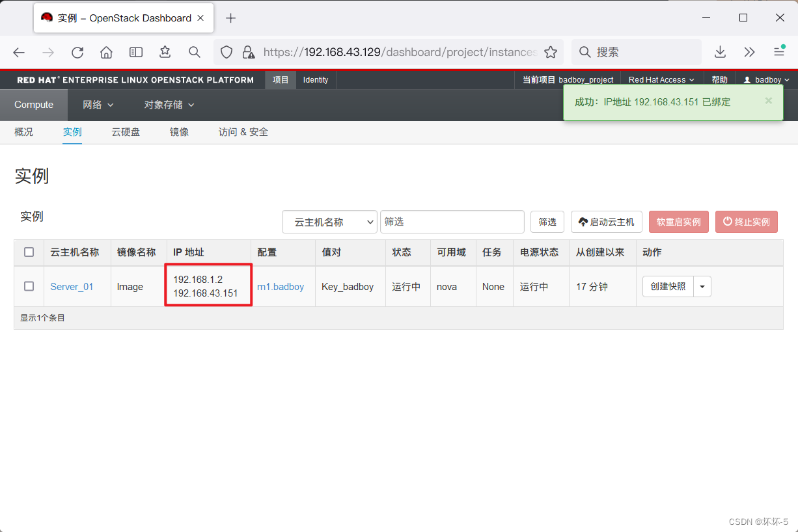The width and height of the screenshot is (798, 532).
Task: Open the browser hamburger application menu
Action: point(779,51)
